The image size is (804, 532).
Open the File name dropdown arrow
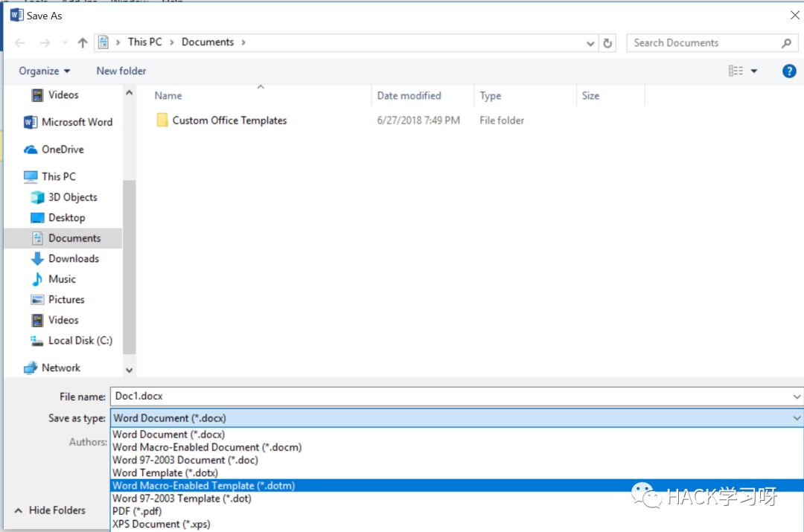(797, 397)
